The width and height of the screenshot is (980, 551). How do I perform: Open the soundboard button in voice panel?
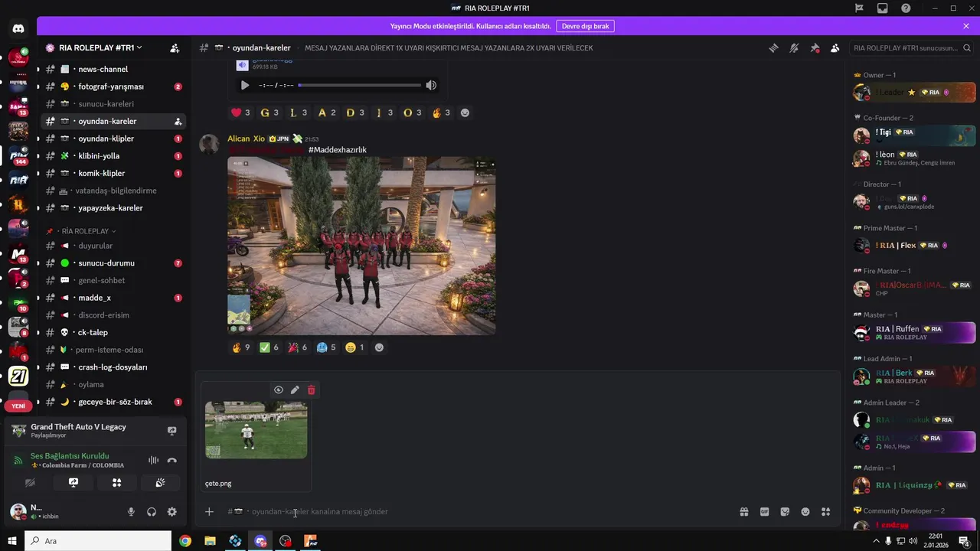pos(160,482)
